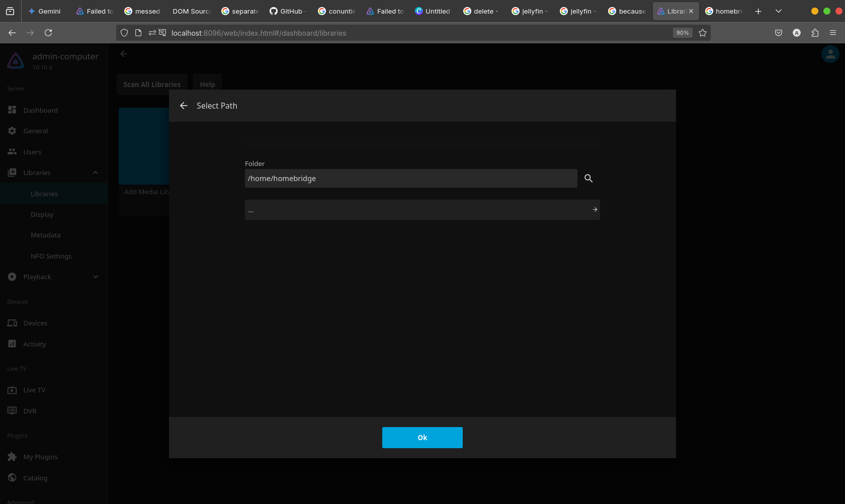Click the search icon beside Folder field
845x504 pixels.
[x=588, y=179]
